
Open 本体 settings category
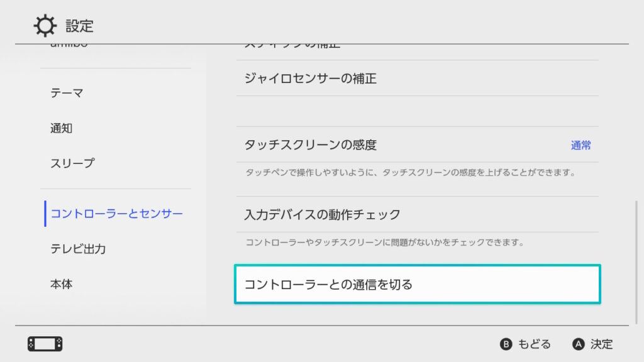pyautogui.click(x=62, y=284)
